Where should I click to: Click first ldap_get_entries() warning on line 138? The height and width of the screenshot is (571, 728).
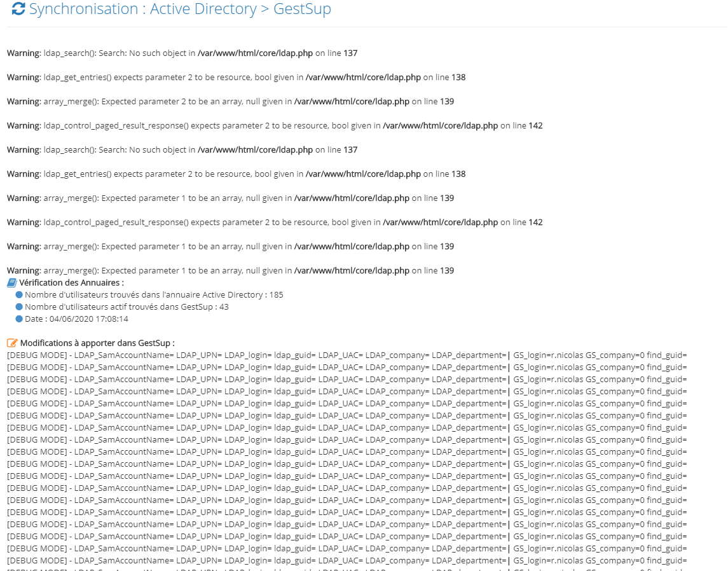click(236, 78)
